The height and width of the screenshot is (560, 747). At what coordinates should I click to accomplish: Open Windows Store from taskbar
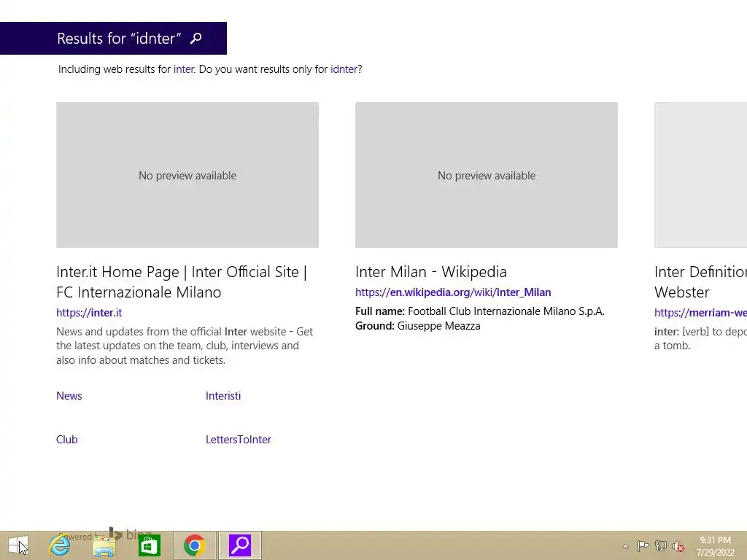[149, 545]
